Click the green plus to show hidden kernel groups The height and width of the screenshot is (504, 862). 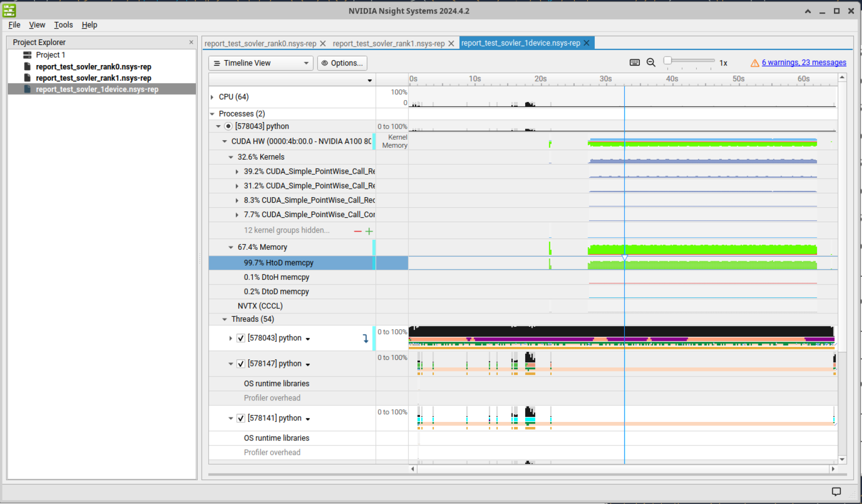(x=369, y=231)
